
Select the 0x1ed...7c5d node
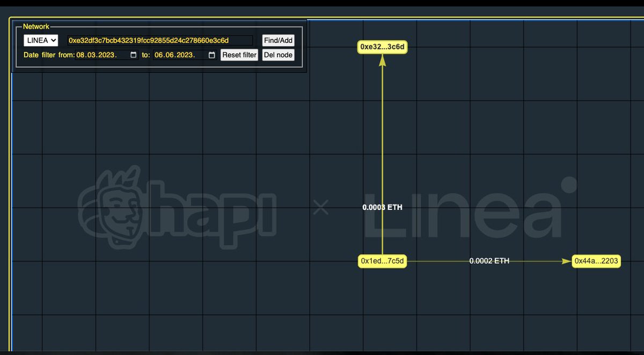pos(382,261)
